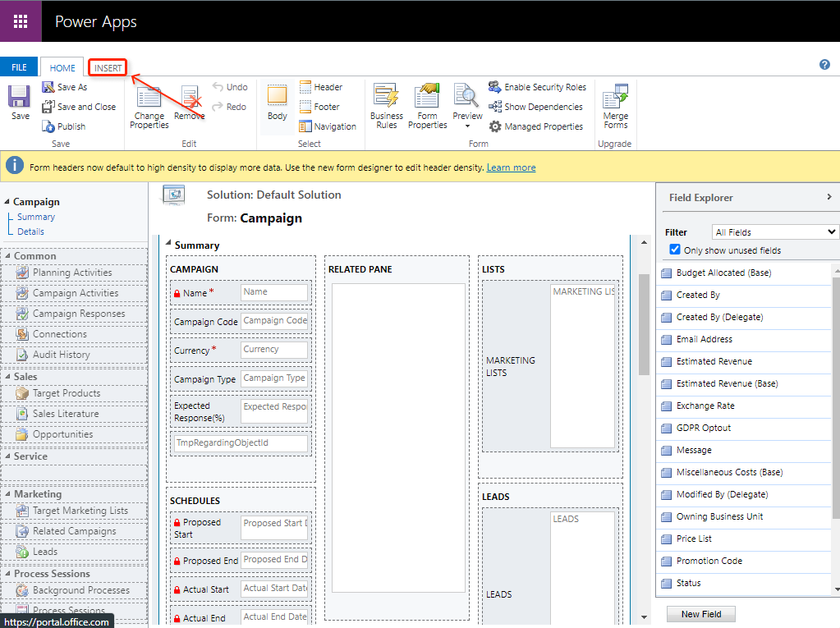Image resolution: width=840 pixels, height=628 pixels.
Task: Select the Navigation area
Action: [328, 126]
